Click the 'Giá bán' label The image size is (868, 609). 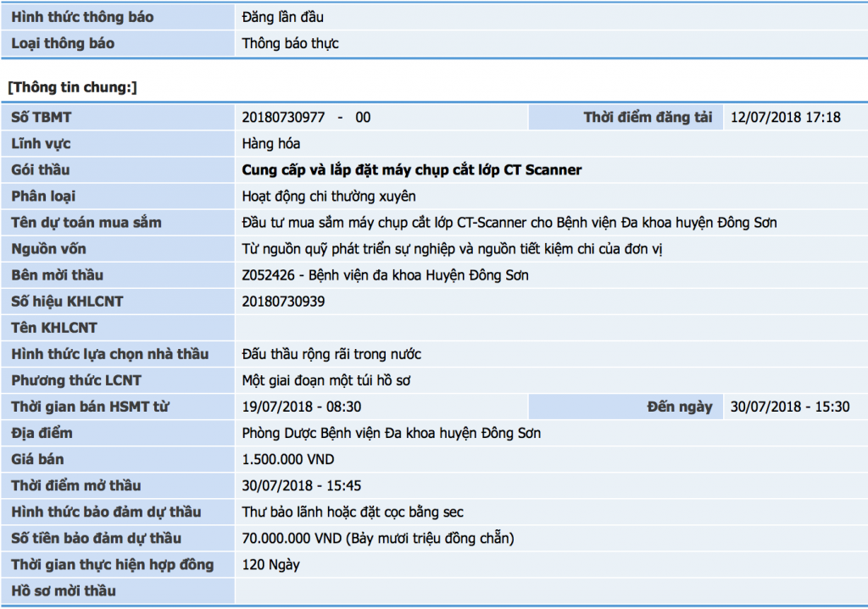pyautogui.click(x=37, y=459)
